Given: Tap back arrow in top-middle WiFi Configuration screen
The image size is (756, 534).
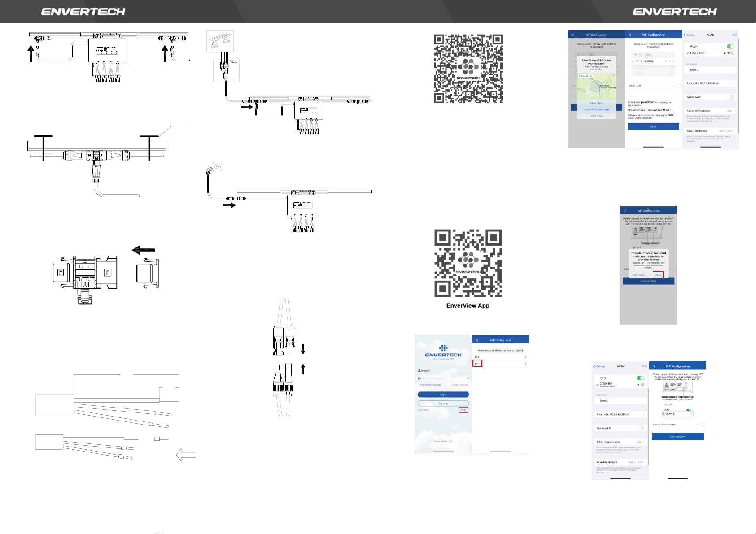Looking at the screenshot, I should click(630, 35).
